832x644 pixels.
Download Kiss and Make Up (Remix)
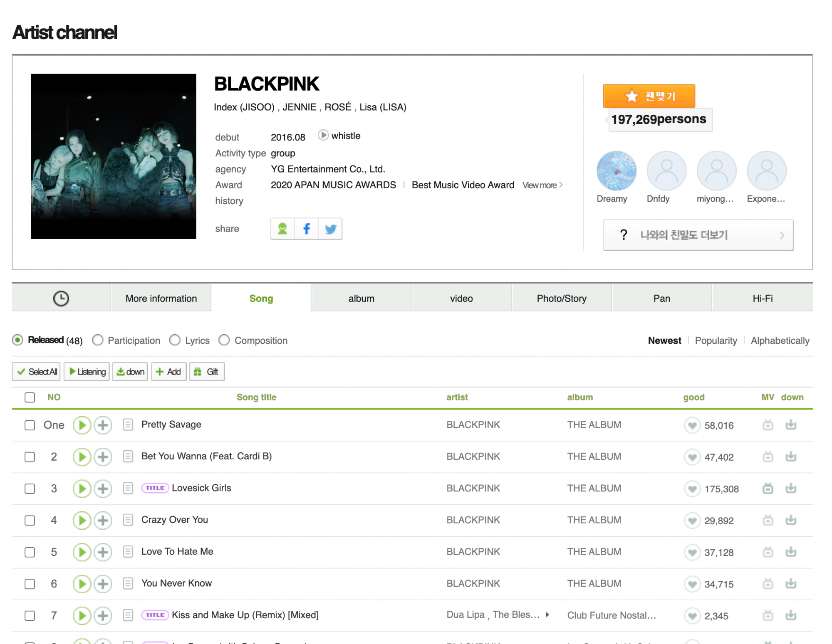pos(791,615)
